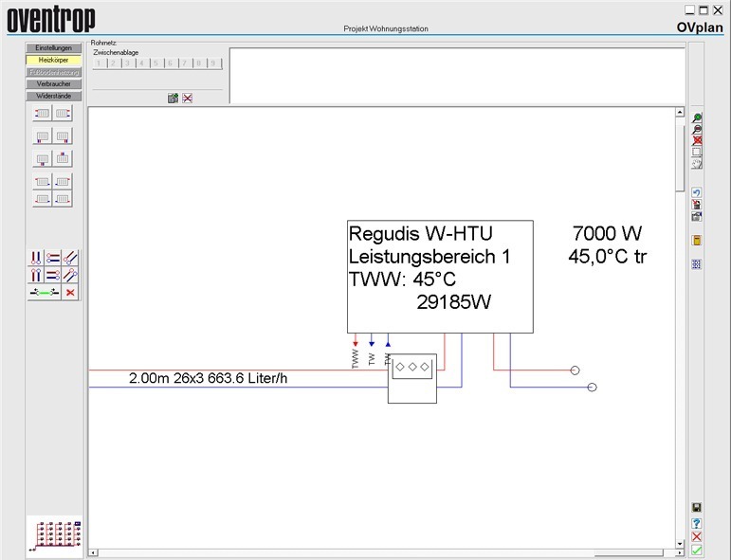
Task: Click the '45,0°C tr' text
Action: (608, 256)
